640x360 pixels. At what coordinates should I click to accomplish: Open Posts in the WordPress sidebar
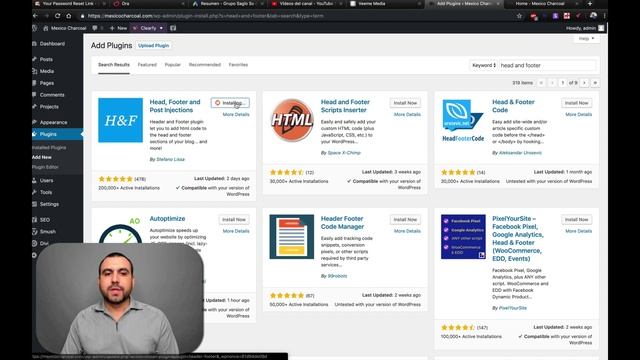[46, 59]
